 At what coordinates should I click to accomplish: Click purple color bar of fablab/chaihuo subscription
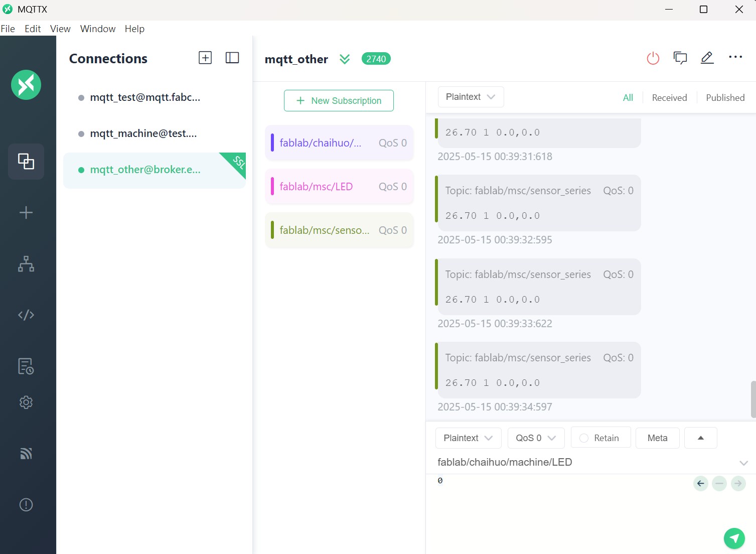click(x=272, y=143)
